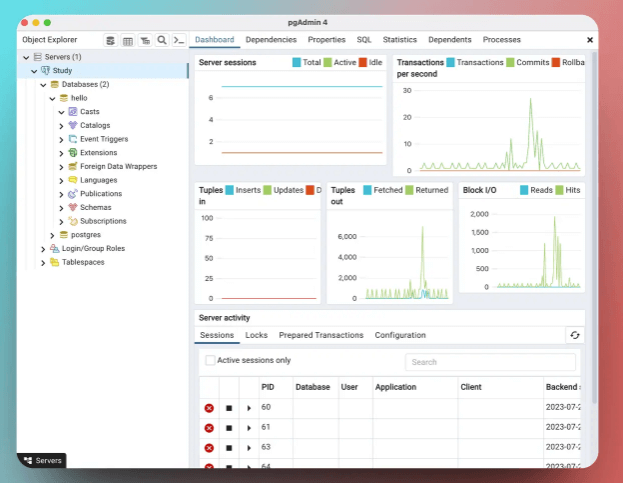This screenshot has height=483, width=623.
Task: Click the Total legend color swatch
Action: coord(297,62)
